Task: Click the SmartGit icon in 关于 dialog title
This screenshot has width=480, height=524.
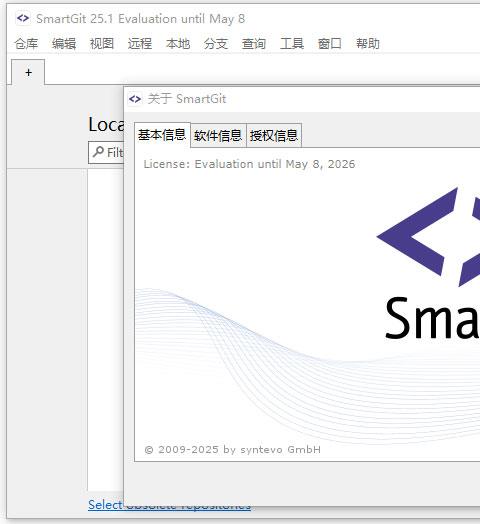Action: [135, 99]
